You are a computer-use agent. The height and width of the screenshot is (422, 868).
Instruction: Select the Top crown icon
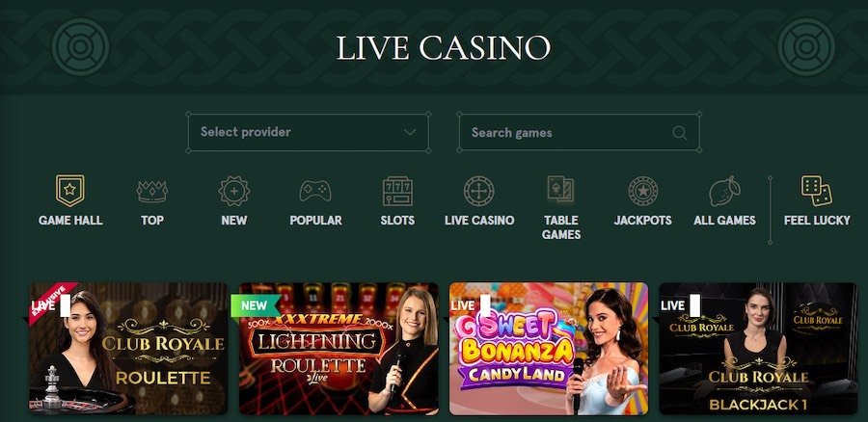coord(152,192)
